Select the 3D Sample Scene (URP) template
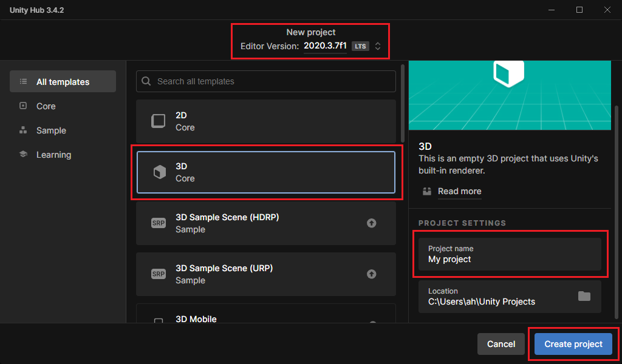 coord(266,274)
